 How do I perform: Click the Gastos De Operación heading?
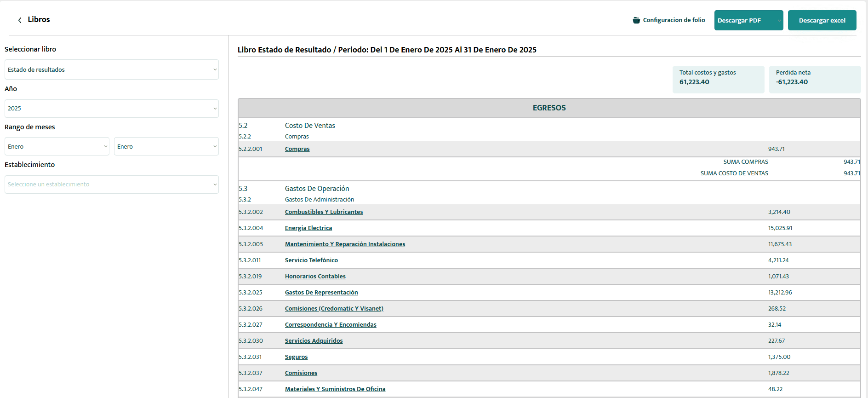pyautogui.click(x=317, y=189)
